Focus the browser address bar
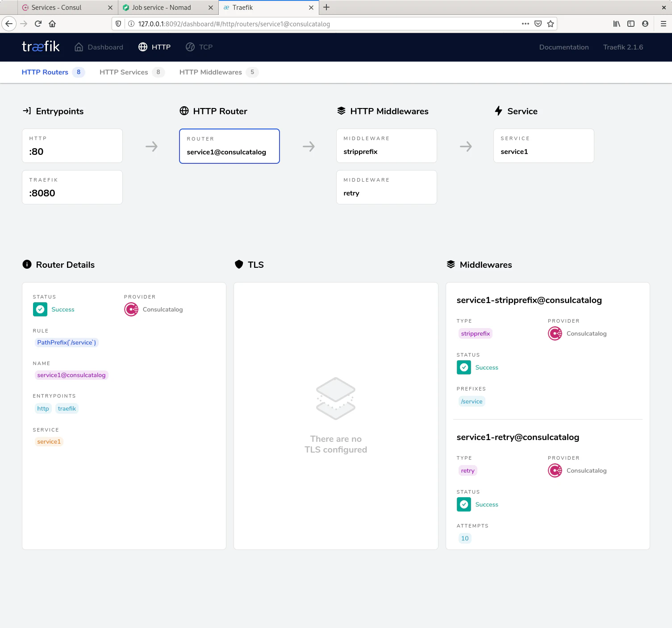The image size is (672, 628). point(313,24)
